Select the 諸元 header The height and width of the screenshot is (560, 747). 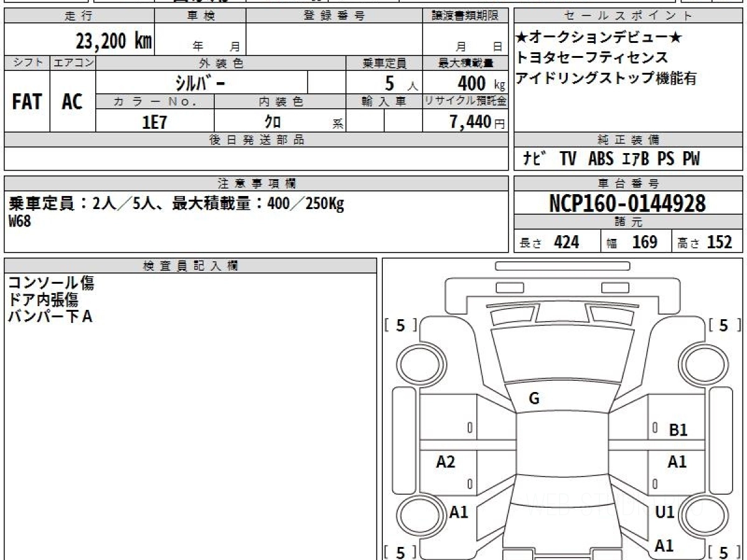tap(628, 222)
